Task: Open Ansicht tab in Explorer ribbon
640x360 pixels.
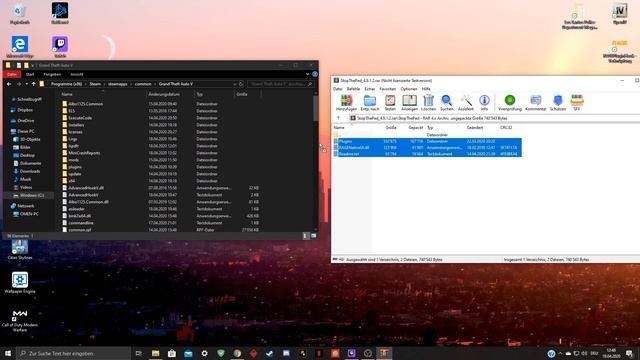Action: (x=76, y=74)
